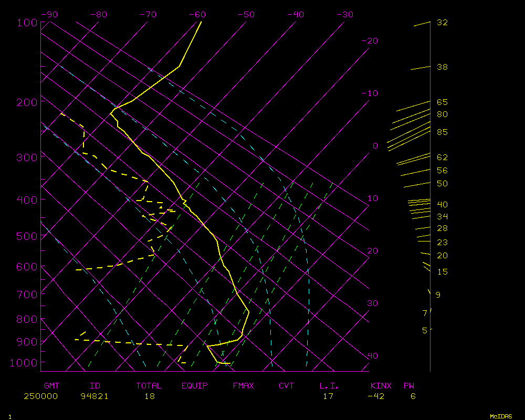Click the PW label
This screenshot has height=420, width=525.
point(408,386)
